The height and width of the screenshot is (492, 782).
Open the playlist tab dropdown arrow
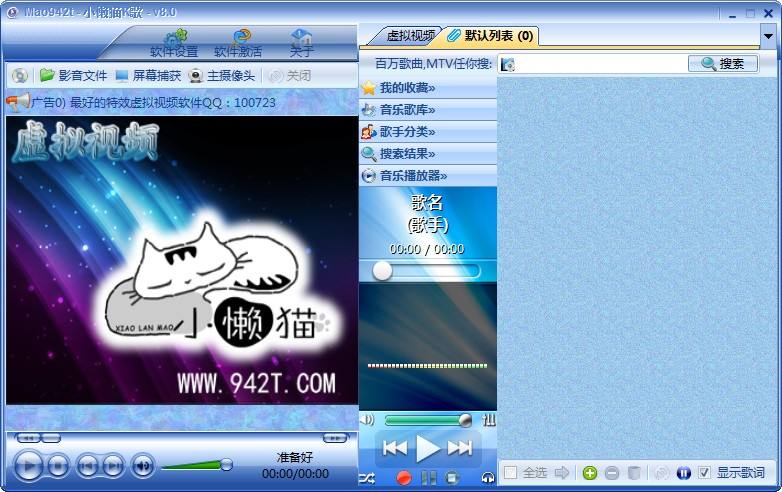[x=768, y=36]
